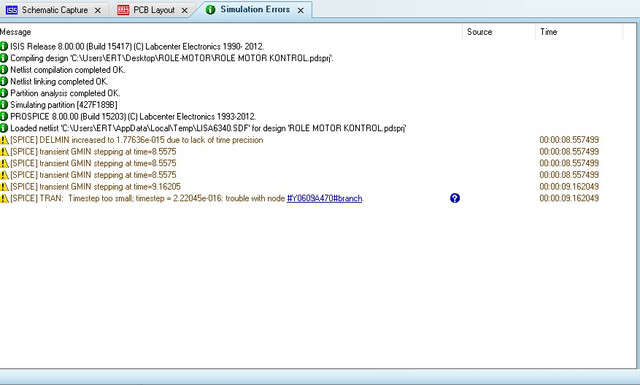Click the ARES icon on PCB Layout tab
This screenshot has width=640, height=385.
pyautogui.click(x=123, y=10)
